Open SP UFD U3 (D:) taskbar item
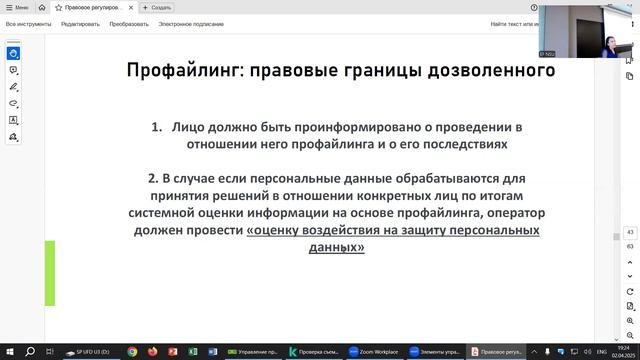The image size is (640, 360). click(91, 352)
